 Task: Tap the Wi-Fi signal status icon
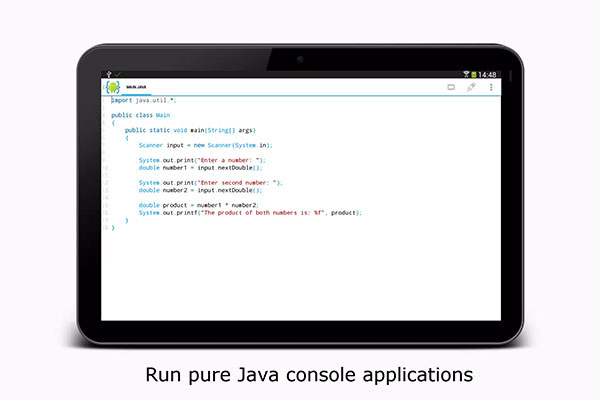click(466, 74)
